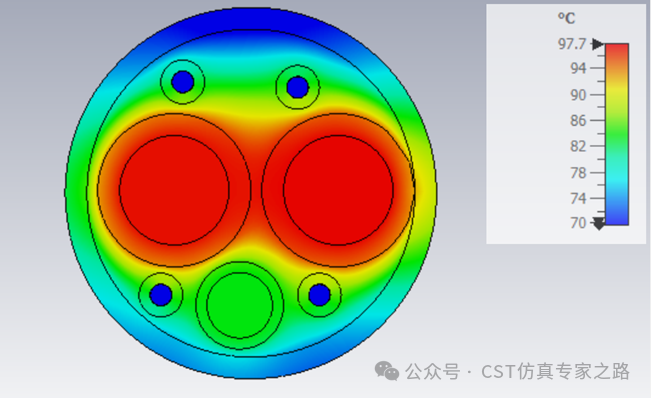Click the 78 legend tick label

578,173
